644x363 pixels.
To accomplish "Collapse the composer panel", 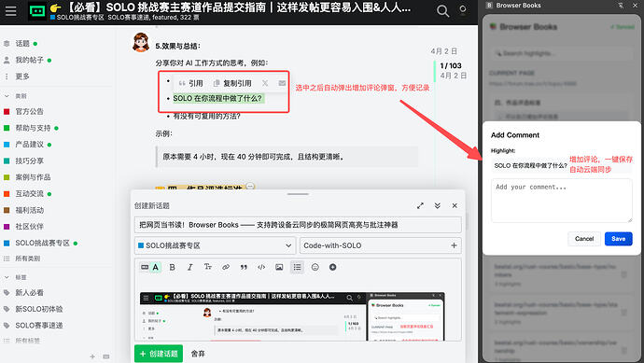I will click(438, 205).
